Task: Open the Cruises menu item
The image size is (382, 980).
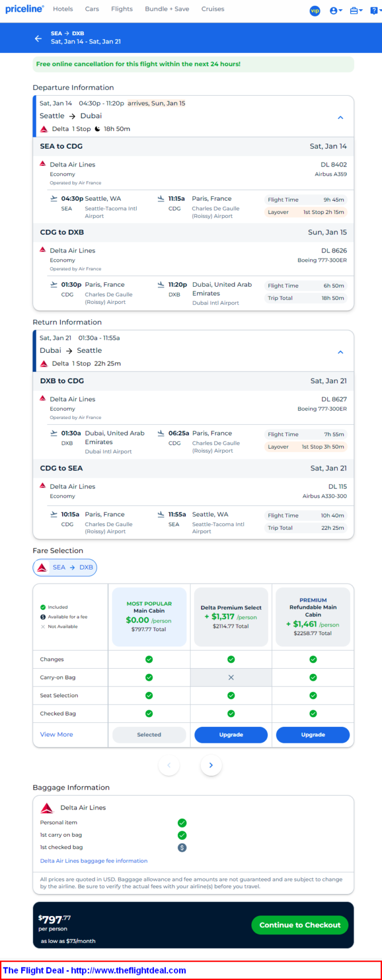Action: tap(213, 9)
